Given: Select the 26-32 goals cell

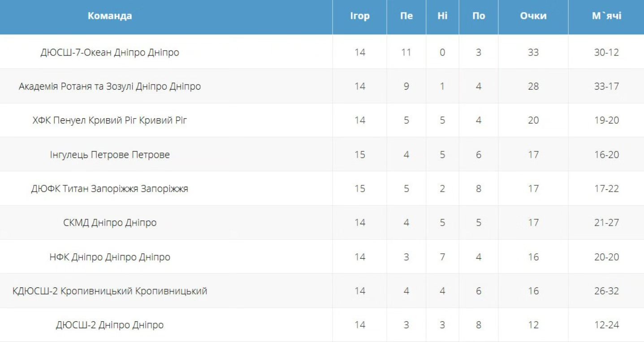Looking at the screenshot, I should [606, 291].
